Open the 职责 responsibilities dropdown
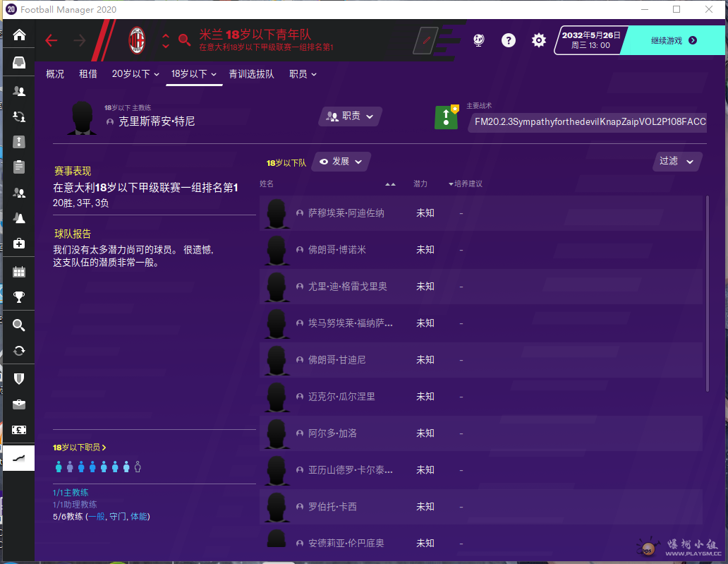This screenshot has height=564, width=728. (350, 116)
